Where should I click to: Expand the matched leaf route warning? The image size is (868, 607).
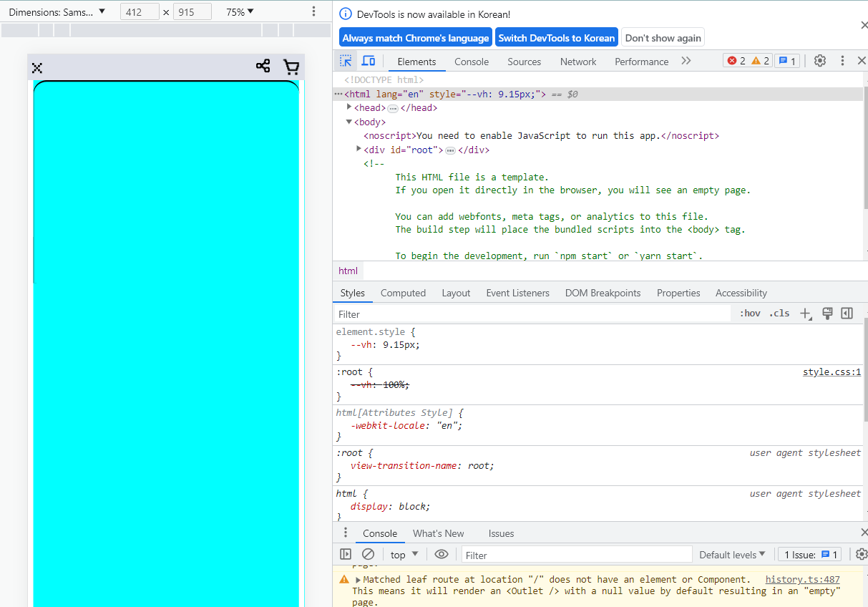(x=359, y=580)
